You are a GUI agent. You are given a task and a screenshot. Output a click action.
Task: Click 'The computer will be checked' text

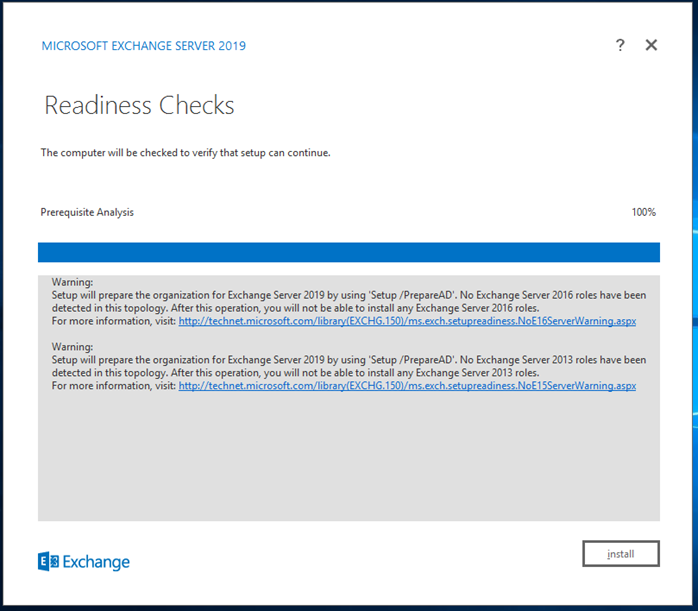[185, 153]
